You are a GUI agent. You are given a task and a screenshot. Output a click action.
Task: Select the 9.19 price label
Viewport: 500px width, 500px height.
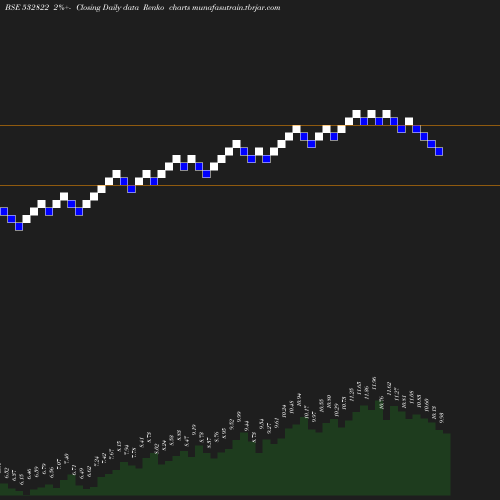point(194,430)
